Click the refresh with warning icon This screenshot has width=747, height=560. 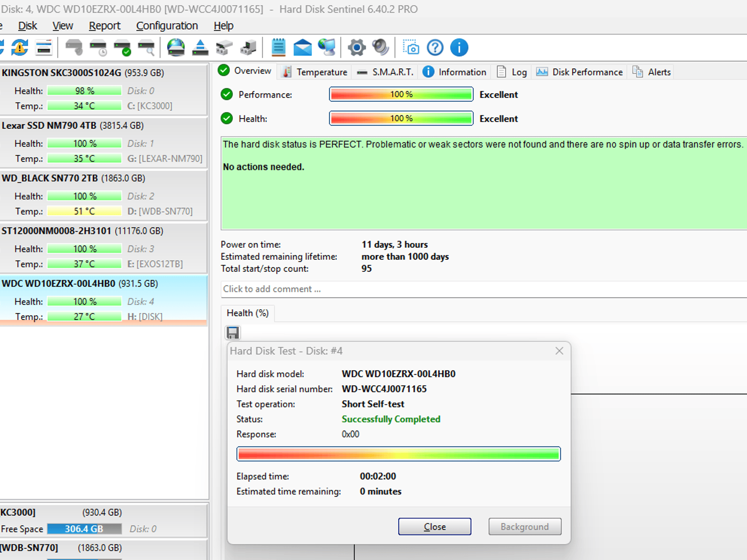coord(20,48)
